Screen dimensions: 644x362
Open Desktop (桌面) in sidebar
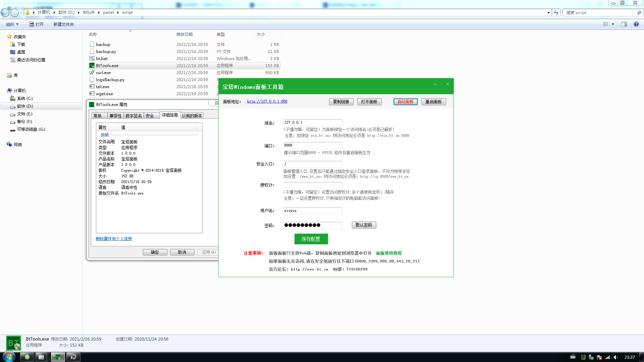(x=21, y=52)
